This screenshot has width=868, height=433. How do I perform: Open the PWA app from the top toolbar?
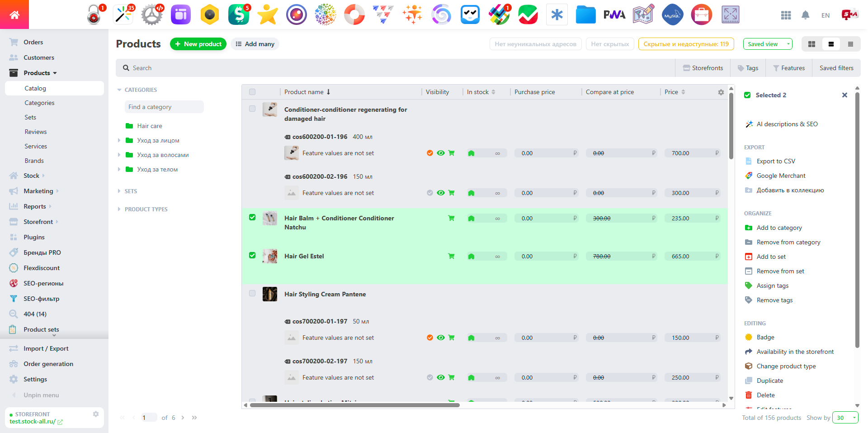click(614, 14)
